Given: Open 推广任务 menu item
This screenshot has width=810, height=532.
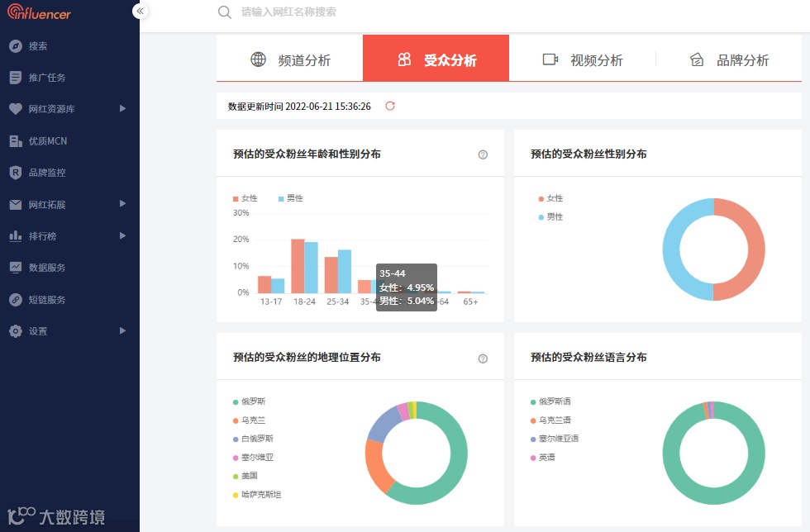Looking at the screenshot, I should pos(47,78).
